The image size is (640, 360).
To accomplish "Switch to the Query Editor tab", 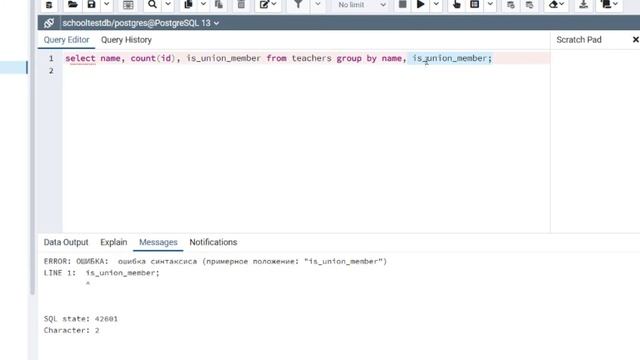I will click(67, 40).
